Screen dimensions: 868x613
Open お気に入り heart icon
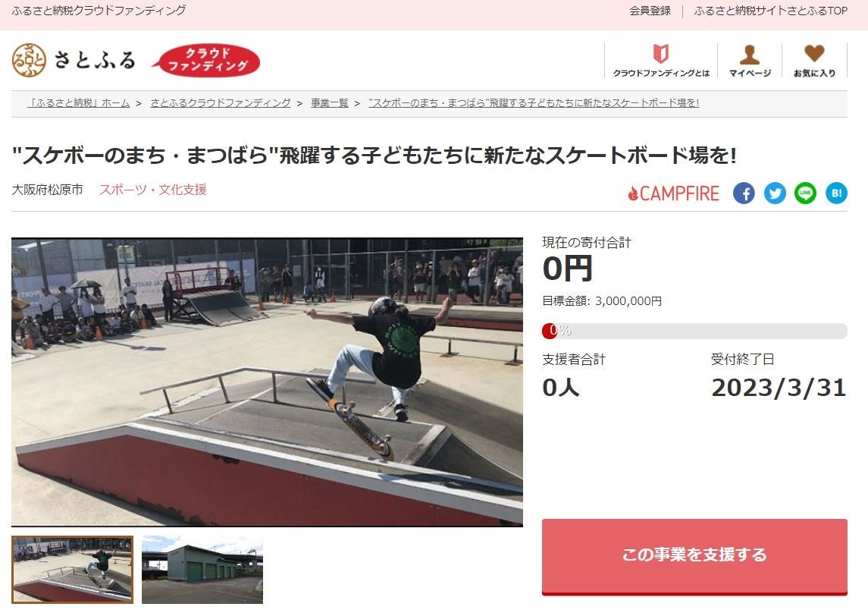click(x=814, y=54)
